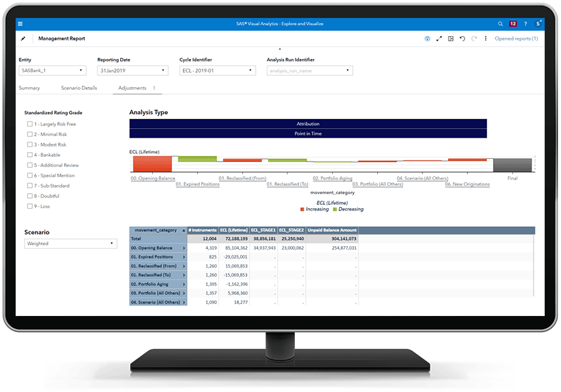Click the edit pencil icon beside Management Report
The height and width of the screenshot is (392, 561).
23,39
